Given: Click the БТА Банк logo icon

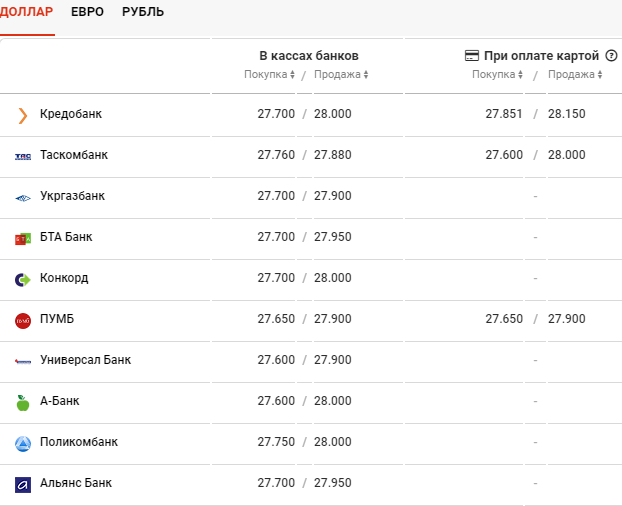Looking at the screenshot, I should tap(23, 238).
